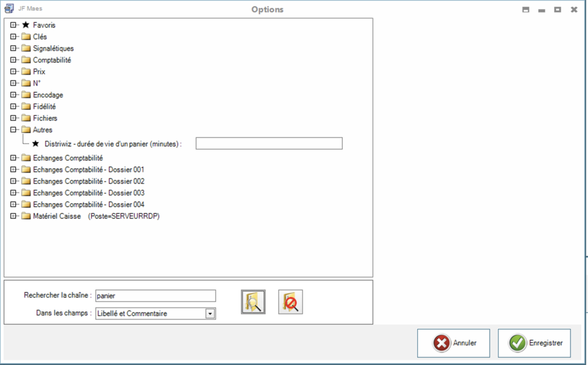Image resolution: width=588 pixels, height=365 pixels.
Task: Click the panier duration input field
Action: tap(269, 144)
